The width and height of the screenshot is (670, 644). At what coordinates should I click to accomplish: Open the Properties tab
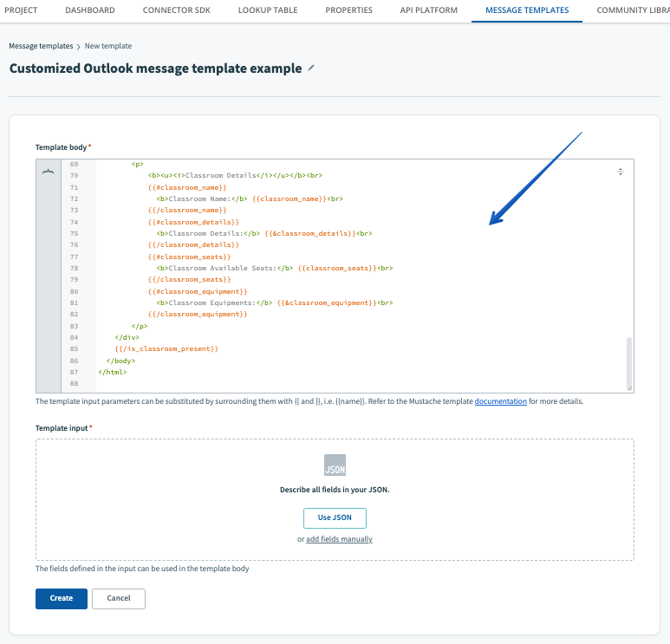click(348, 10)
